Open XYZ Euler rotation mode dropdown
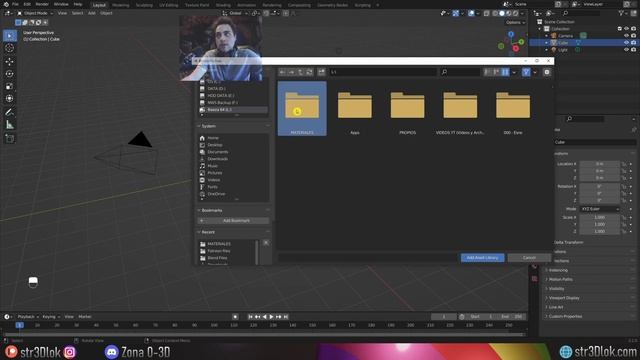This screenshot has width=640, height=360. tap(600, 209)
